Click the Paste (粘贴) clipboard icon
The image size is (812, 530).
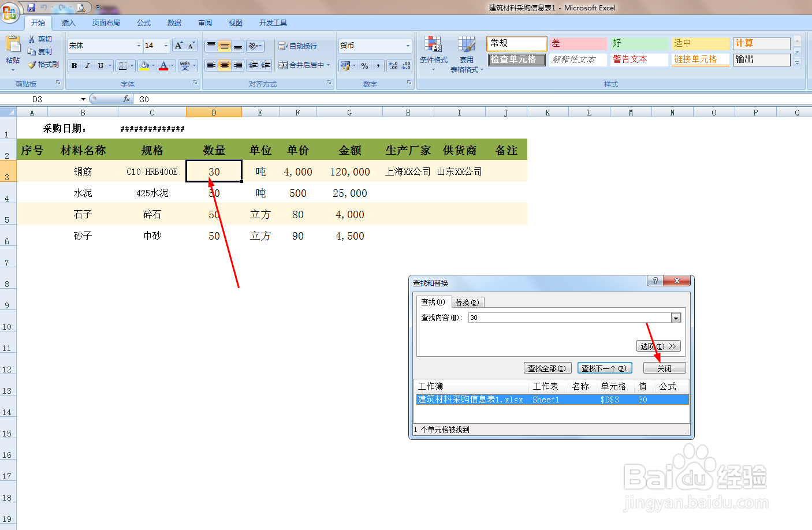[13, 44]
